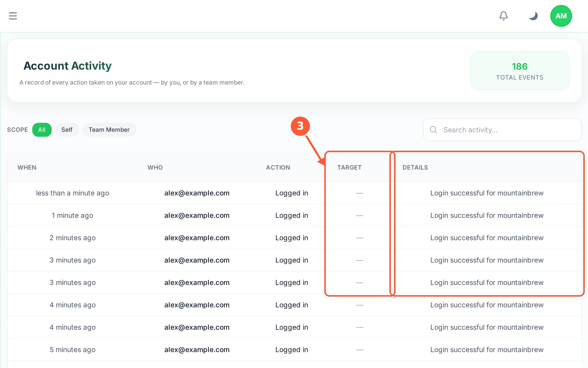This screenshot has height=368, width=588.
Task: Select the 'less than a minute ago' cell
Action: click(73, 193)
